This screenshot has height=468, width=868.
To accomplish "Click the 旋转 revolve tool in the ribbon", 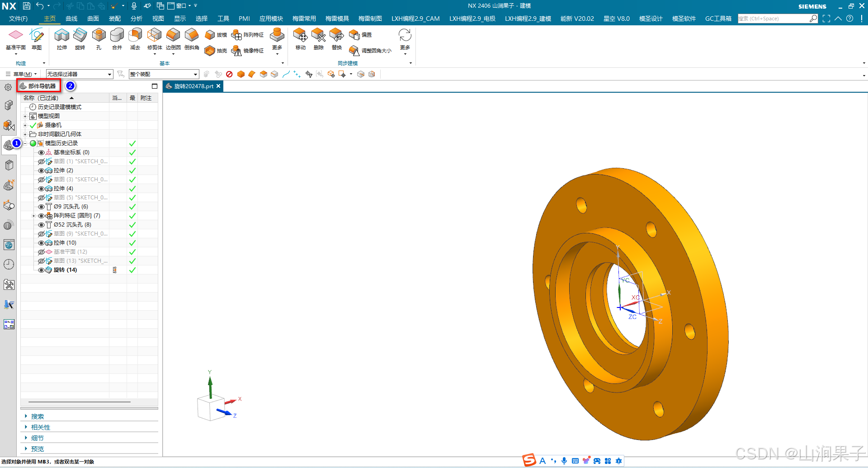I will [x=80, y=40].
